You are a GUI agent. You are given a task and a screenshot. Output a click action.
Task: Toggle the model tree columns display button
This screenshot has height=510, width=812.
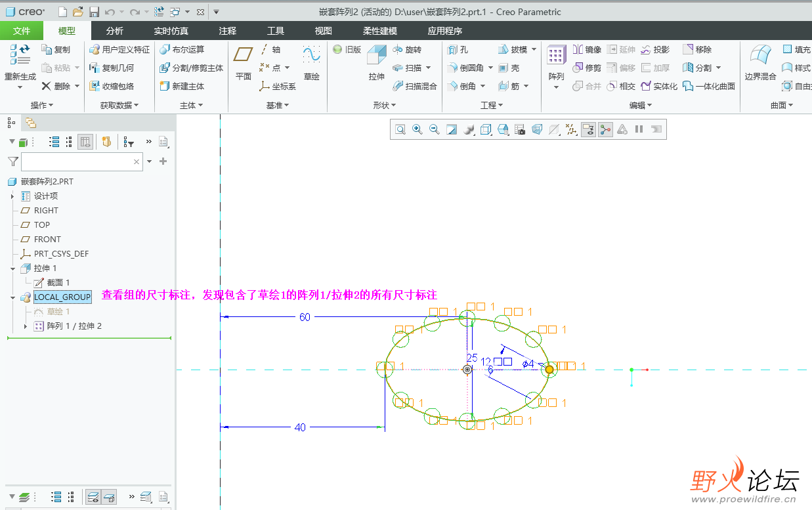coord(85,142)
